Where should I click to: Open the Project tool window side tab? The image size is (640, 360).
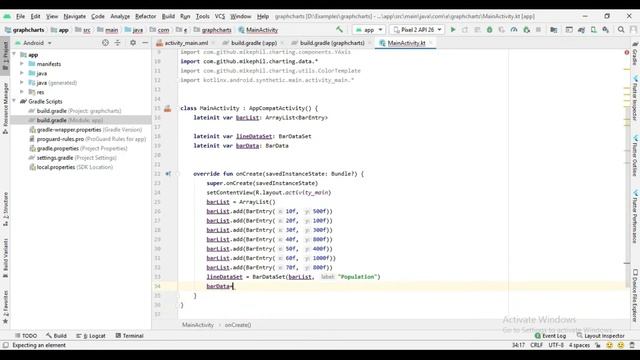coord(5,55)
